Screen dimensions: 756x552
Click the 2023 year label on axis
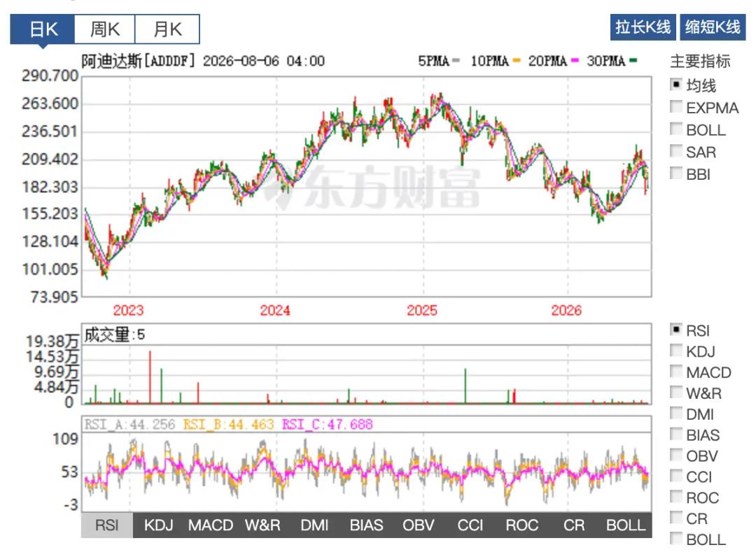128,310
